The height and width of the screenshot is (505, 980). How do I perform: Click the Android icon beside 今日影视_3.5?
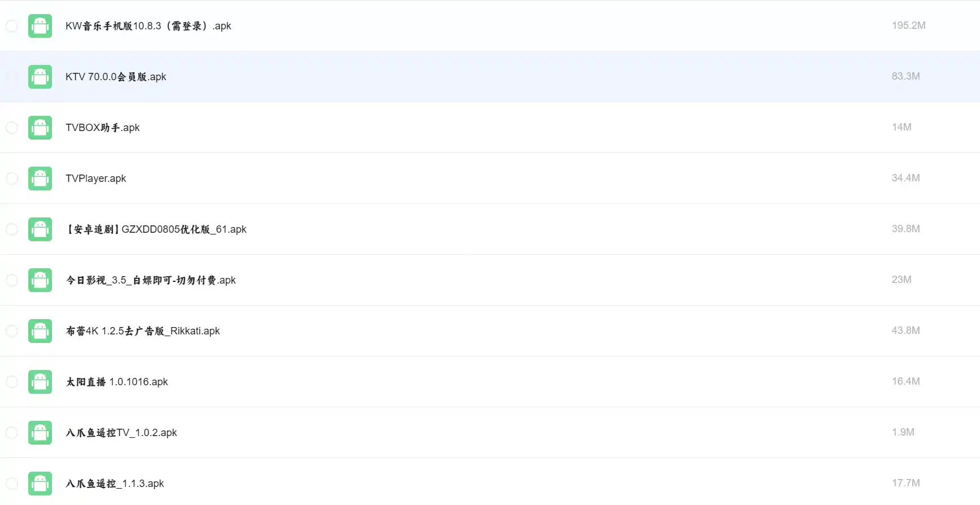[x=40, y=280]
